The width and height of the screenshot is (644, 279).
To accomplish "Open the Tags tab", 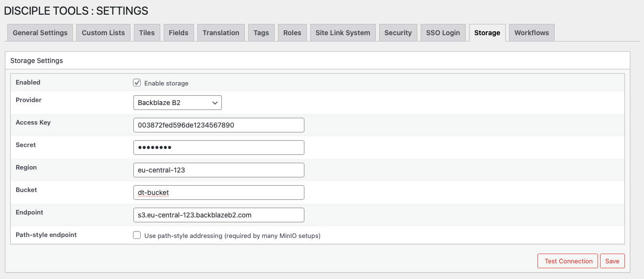I will click(261, 33).
